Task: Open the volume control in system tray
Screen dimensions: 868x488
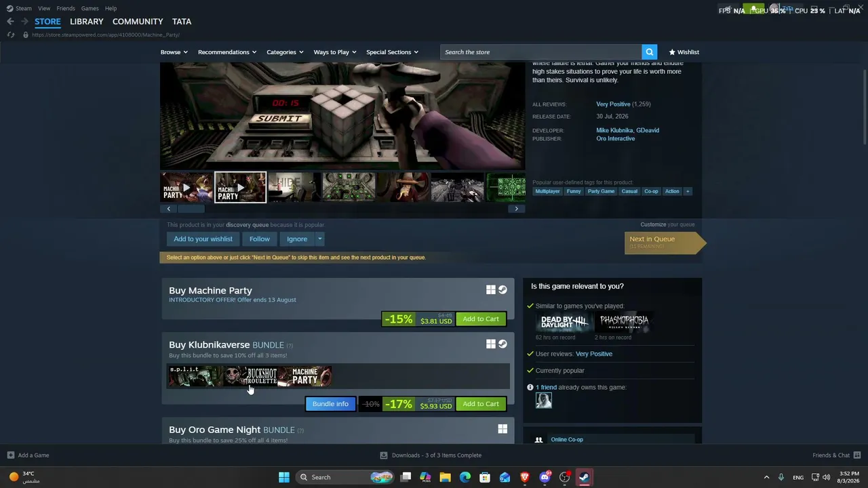Action: 827,477
